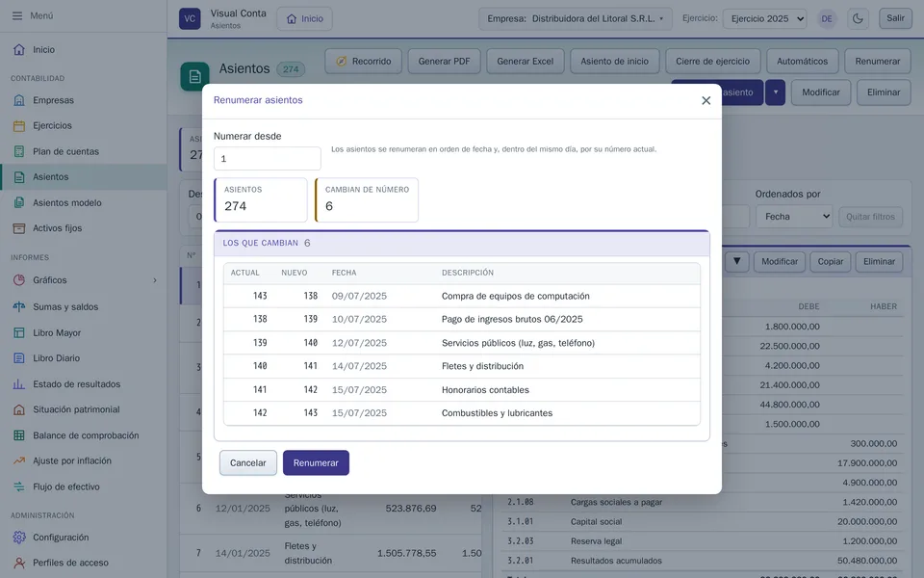Click the Asientos modelo icon
Viewport: 924px width, 578px height.
tap(19, 203)
